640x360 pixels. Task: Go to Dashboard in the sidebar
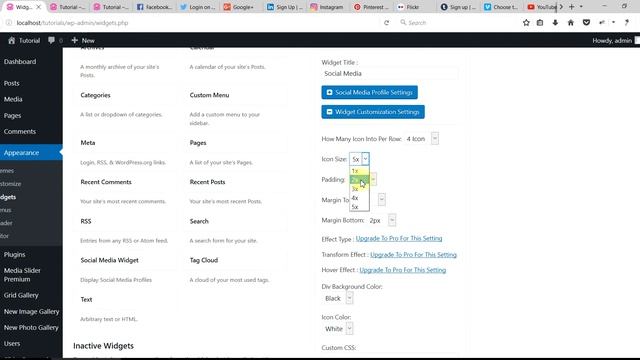coord(20,62)
